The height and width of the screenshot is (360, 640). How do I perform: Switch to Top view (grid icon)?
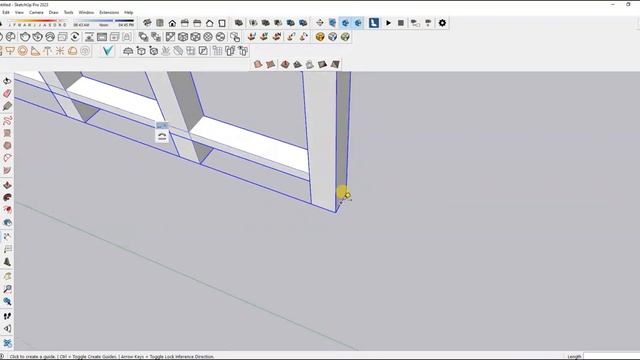click(x=160, y=23)
